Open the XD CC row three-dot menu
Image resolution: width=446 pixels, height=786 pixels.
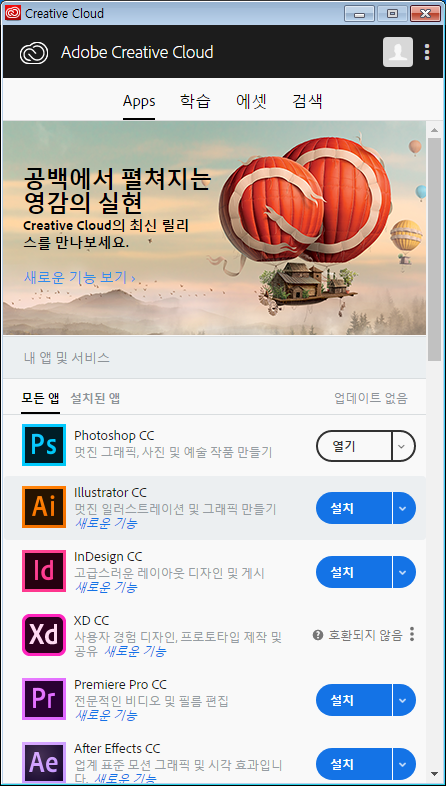[412, 634]
